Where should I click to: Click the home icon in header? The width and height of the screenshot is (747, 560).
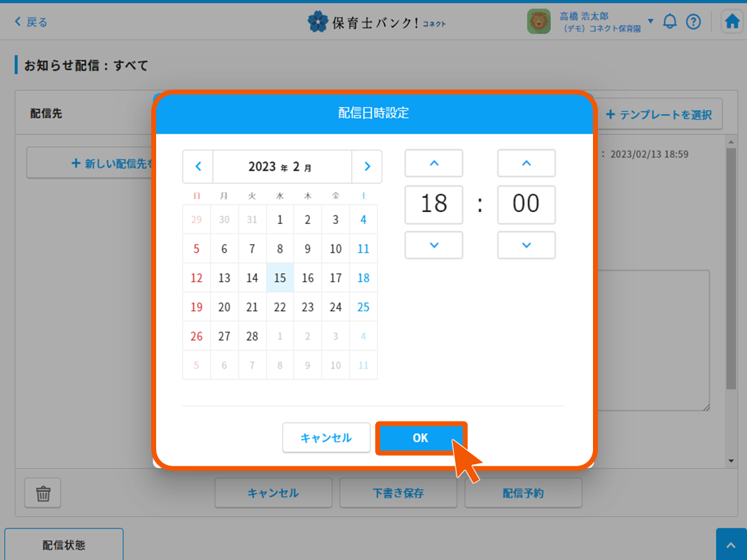coord(732,22)
